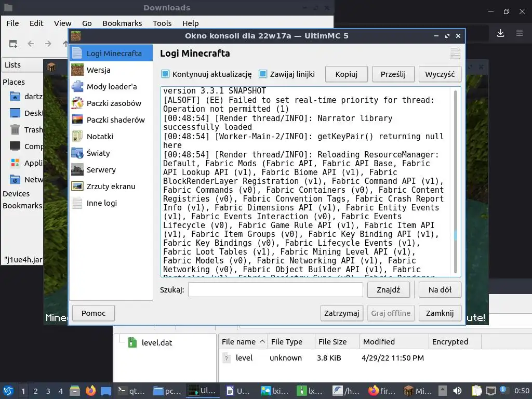The width and height of the screenshot is (532, 399).
Task: Switch to UltimMC taskbar window
Action: coord(203,391)
